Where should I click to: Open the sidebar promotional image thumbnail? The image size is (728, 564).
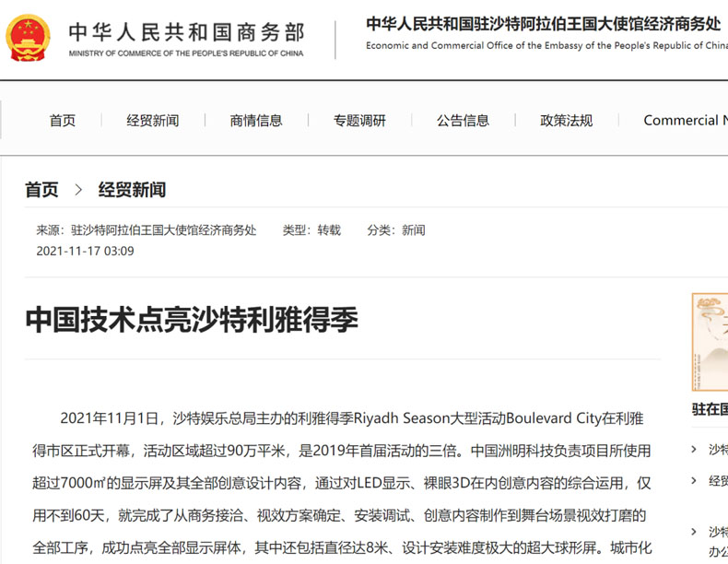pos(710,342)
